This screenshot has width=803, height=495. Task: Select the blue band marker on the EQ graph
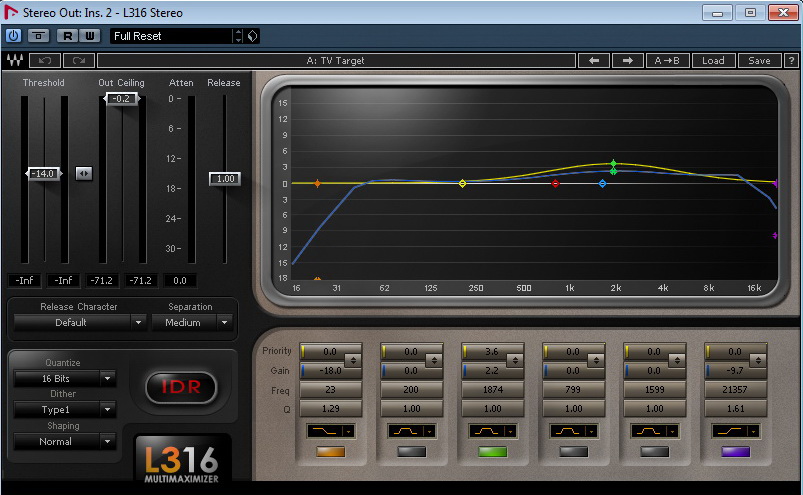coord(603,183)
